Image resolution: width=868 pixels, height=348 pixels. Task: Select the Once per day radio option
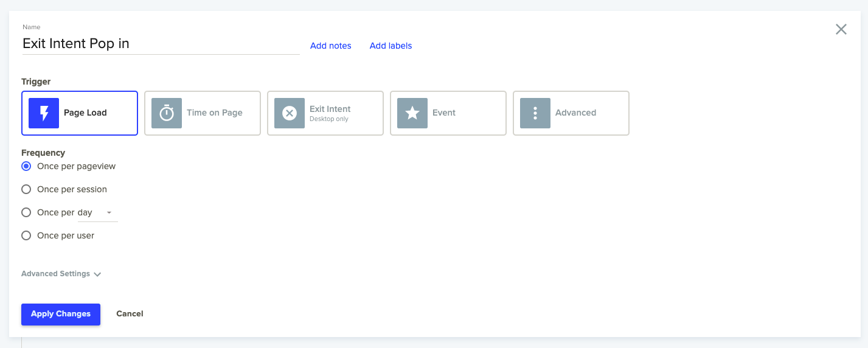click(x=26, y=212)
